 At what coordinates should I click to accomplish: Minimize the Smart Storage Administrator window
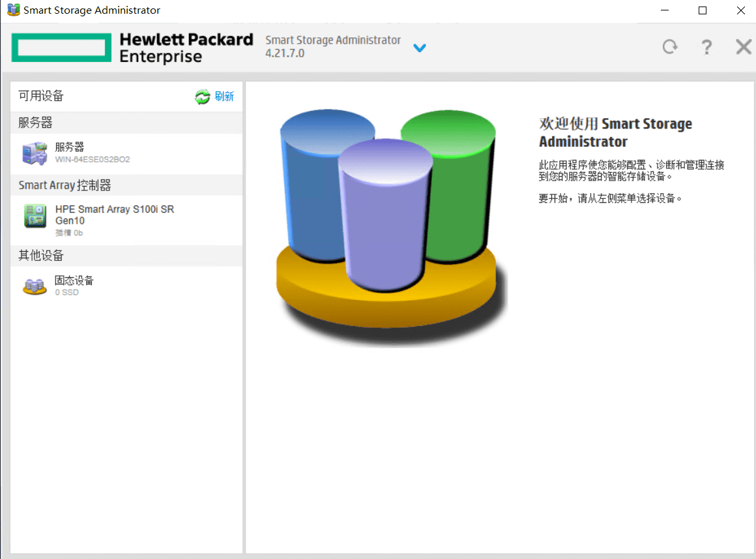[665, 10]
